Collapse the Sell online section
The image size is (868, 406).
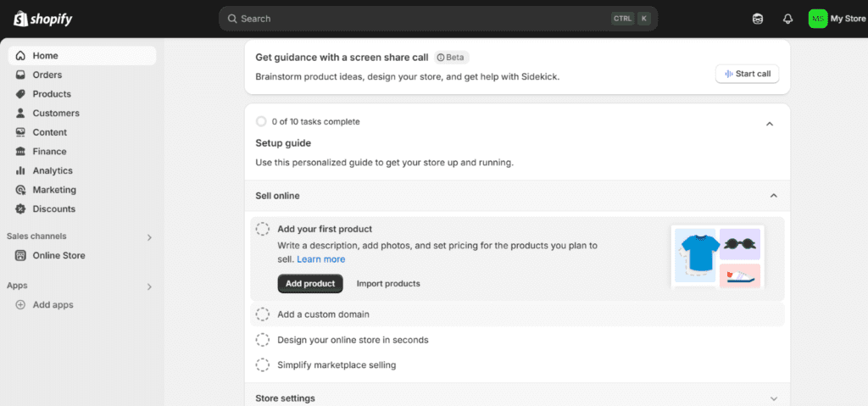click(773, 196)
